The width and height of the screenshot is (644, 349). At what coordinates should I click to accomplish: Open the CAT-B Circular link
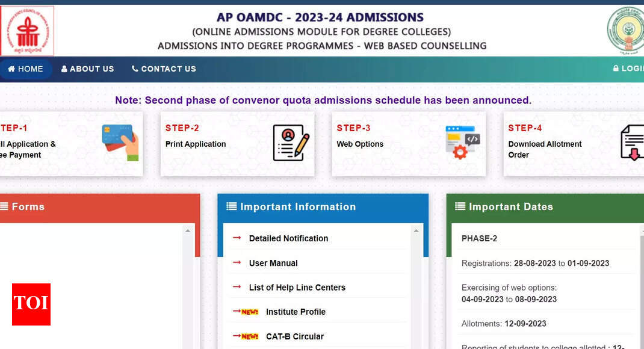295,337
